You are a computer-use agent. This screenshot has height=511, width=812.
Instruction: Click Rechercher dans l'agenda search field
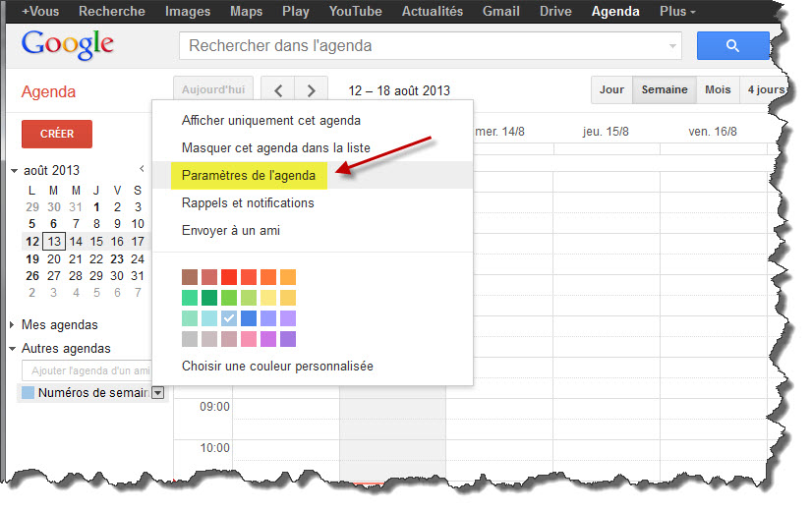pyautogui.click(x=431, y=45)
